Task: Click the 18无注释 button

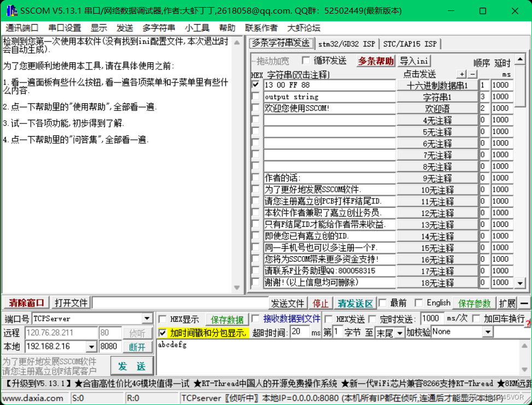Action: tap(437, 283)
